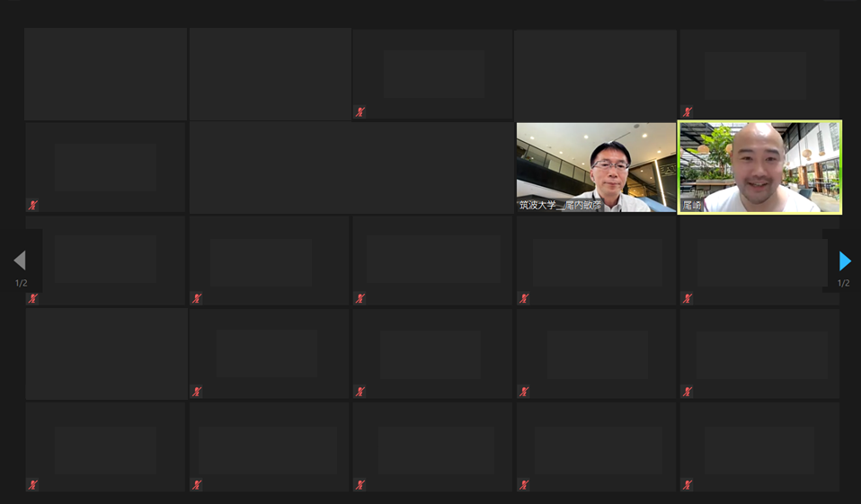Click the 筑波大学__尾内敏彦 name label
Screen dimensions: 861x504
click(x=560, y=206)
